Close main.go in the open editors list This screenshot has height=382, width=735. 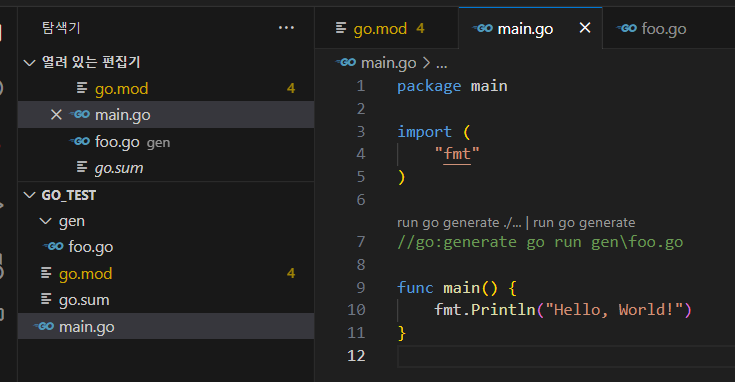pyautogui.click(x=56, y=115)
